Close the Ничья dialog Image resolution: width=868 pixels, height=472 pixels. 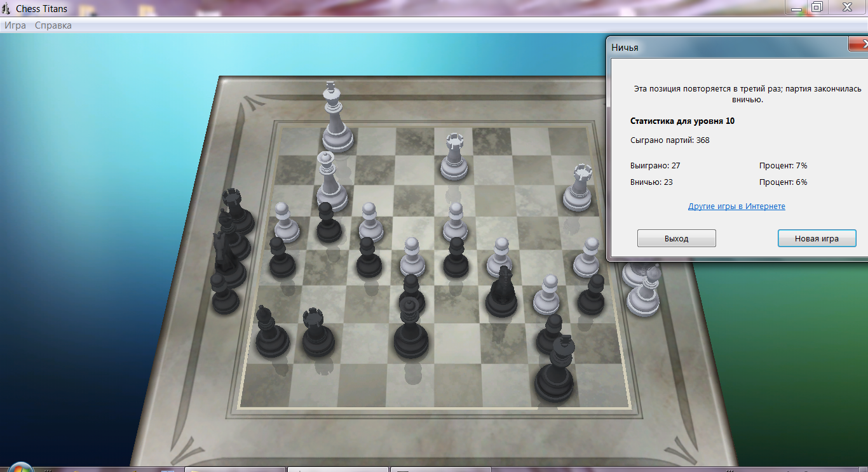pyautogui.click(x=858, y=44)
